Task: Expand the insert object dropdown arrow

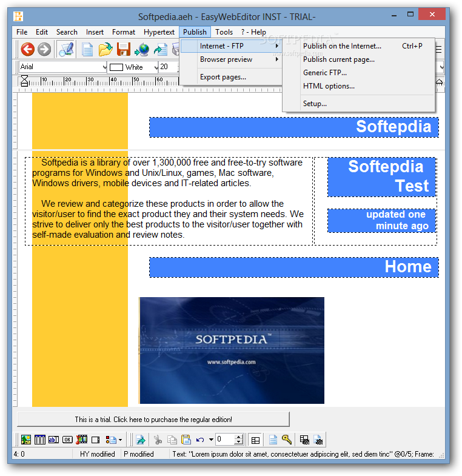Action: pos(121,440)
